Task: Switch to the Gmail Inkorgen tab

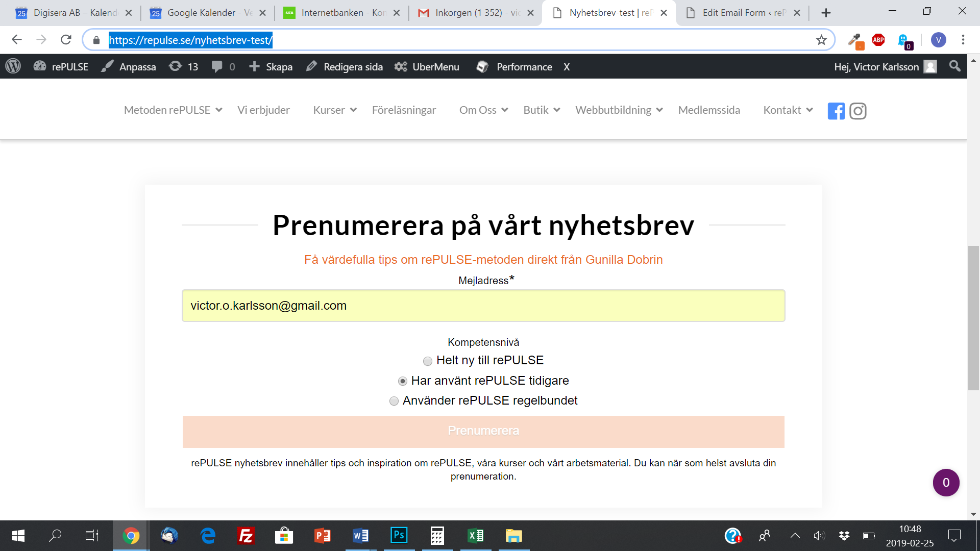Action: pyautogui.click(x=476, y=13)
